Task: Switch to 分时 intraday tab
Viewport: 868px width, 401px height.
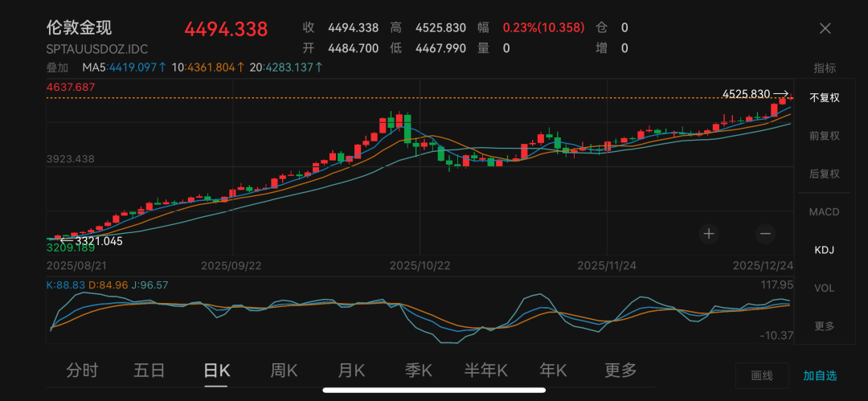Action: click(x=82, y=370)
